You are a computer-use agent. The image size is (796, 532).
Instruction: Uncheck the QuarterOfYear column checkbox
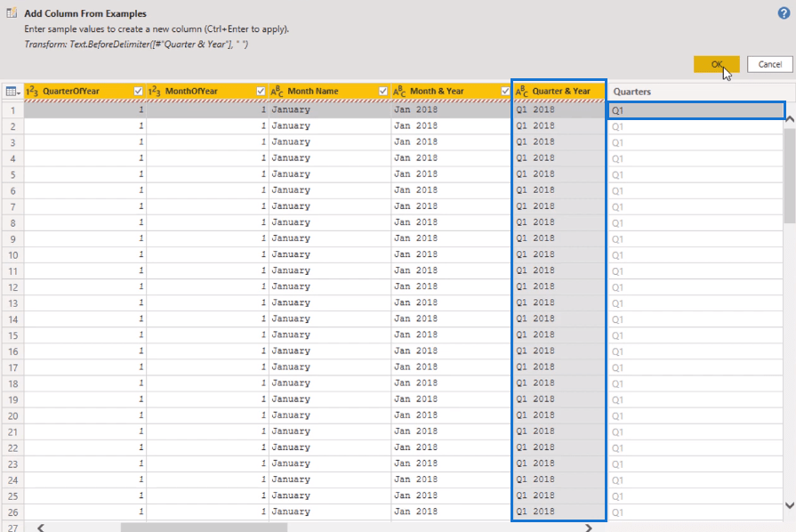click(138, 91)
